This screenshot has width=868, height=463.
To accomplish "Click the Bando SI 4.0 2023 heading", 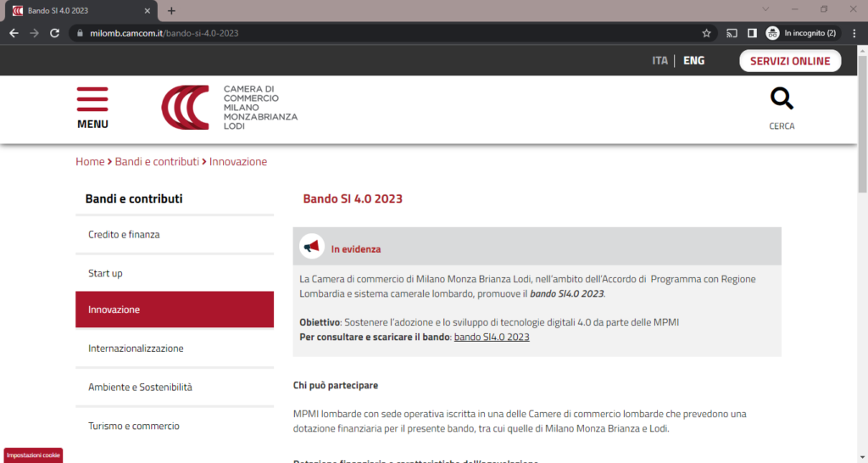I will [x=353, y=198].
